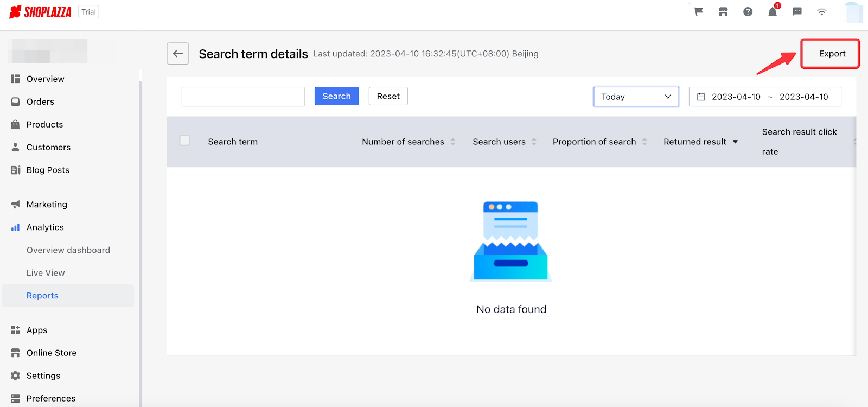Viewport: 868px width, 407px height.
Task: Open the storefront icon in top bar
Action: pos(723,12)
